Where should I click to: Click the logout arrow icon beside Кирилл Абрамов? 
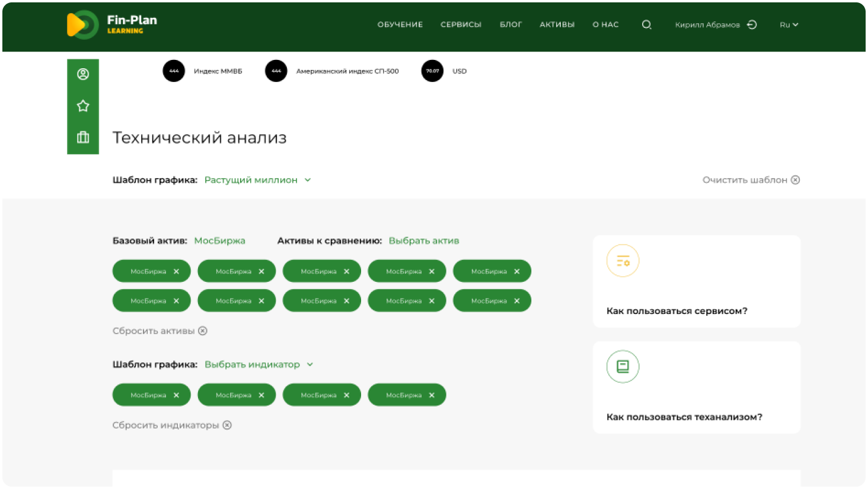752,25
